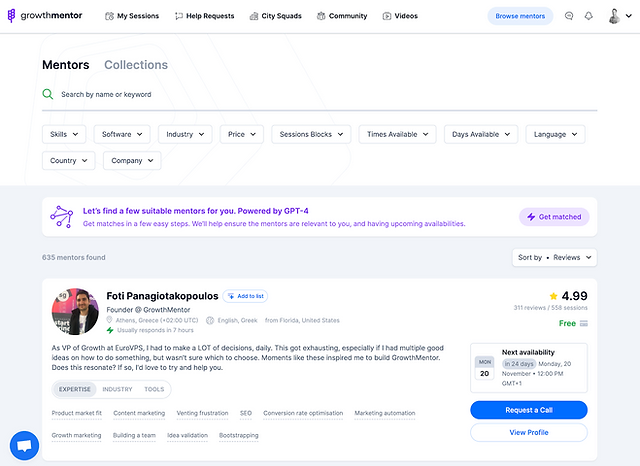Expand the Sort by Reviews dropdown
The height and width of the screenshot is (466, 640).
(554, 257)
